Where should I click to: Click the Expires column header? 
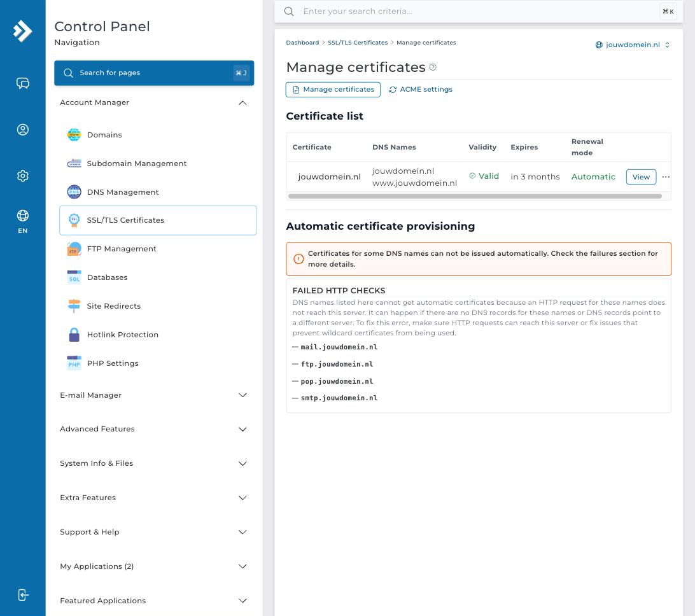pyautogui.click(x=524, y=147)
